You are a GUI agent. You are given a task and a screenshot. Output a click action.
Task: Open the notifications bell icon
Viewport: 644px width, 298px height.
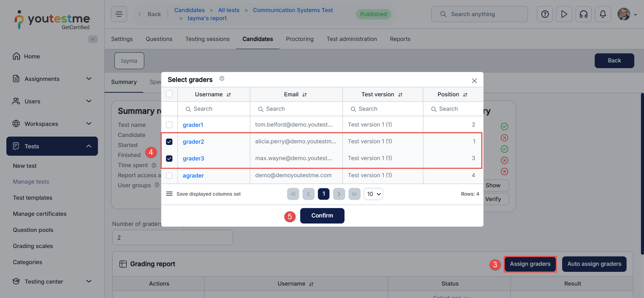tap(603, 14)
